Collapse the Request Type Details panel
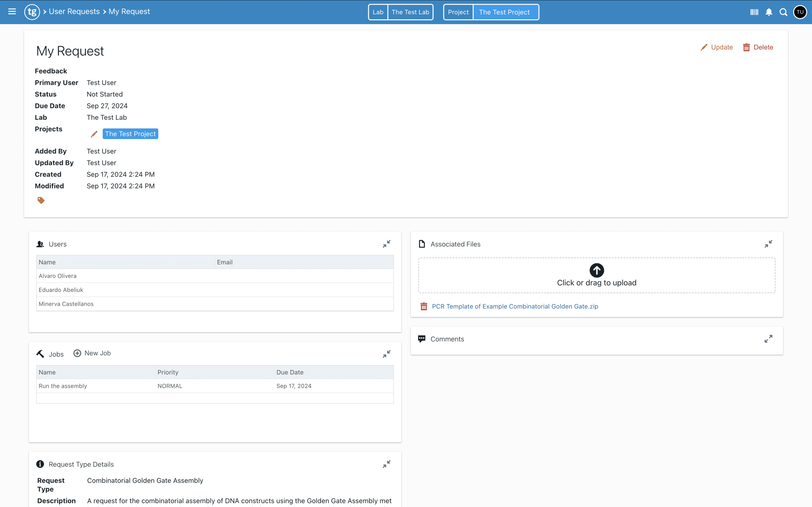The image size is (812, 507). (387, 464)
